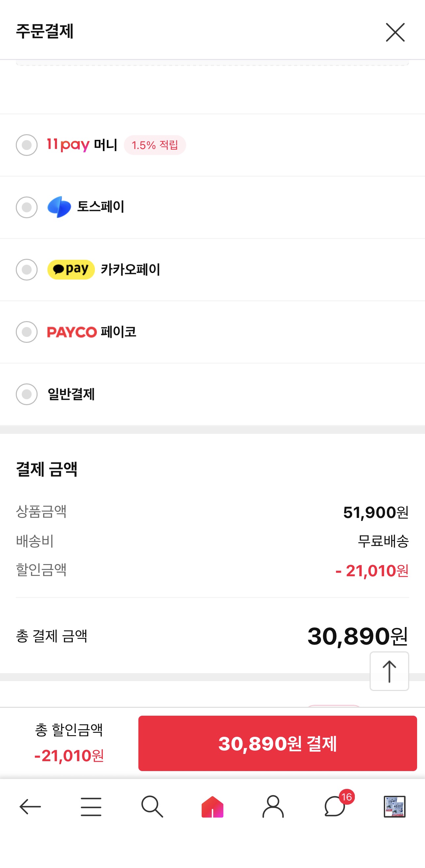Viewport: 425px width, 868px height.
Task: Tap the 1.5% 적립 reward badge
Action: coord(155,145)
